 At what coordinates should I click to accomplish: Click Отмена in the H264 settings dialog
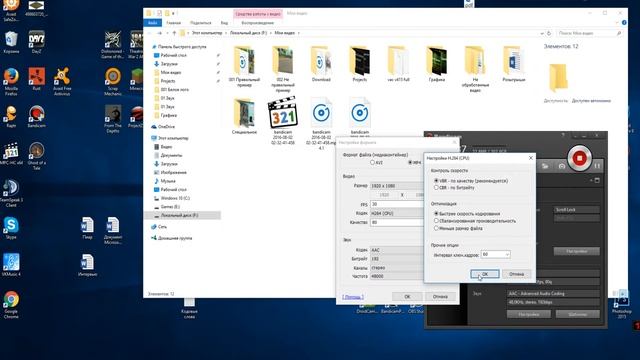(x=516, y=274)
